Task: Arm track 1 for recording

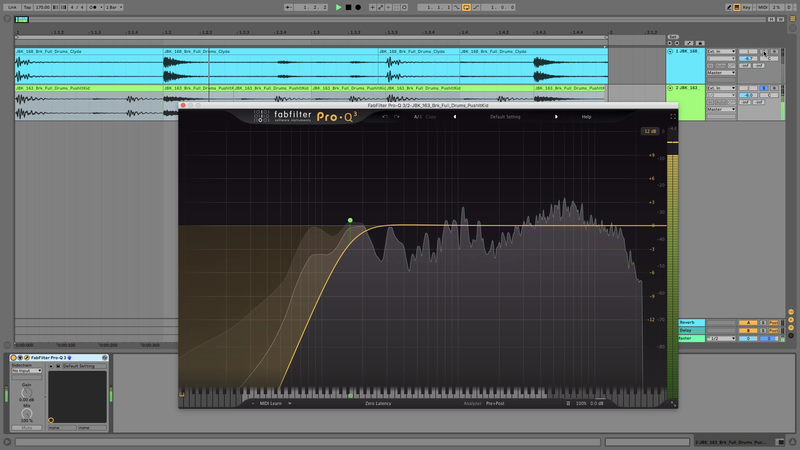Action: point(774,52)
